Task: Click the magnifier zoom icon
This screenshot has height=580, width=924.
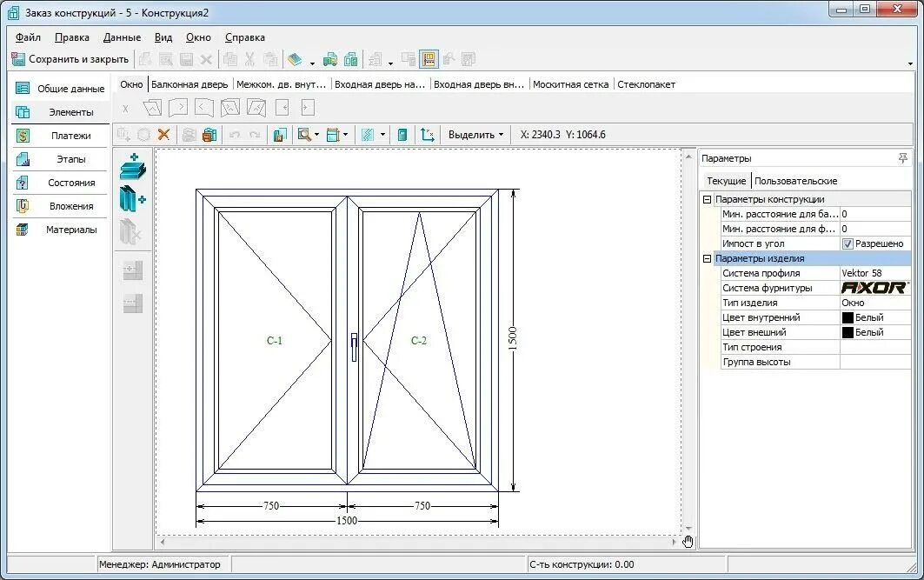Action: (x=304, y=135)
